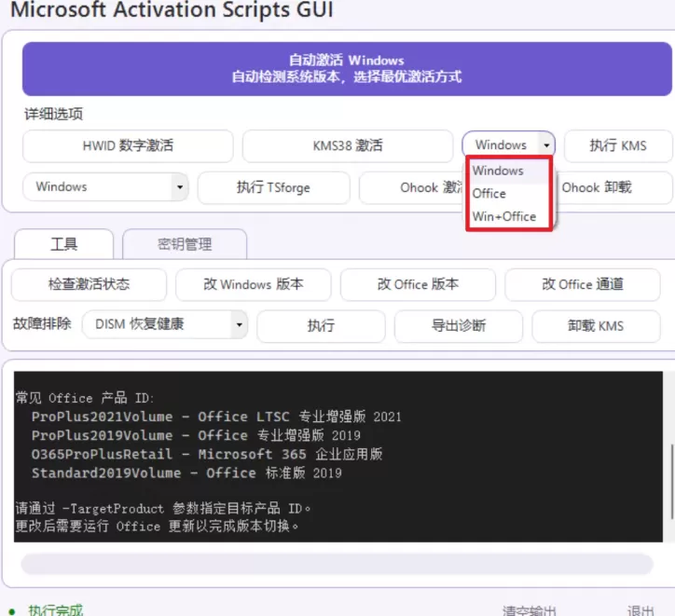
Task: Click the troubleshooting 执行 button
Action: (321, 325)
